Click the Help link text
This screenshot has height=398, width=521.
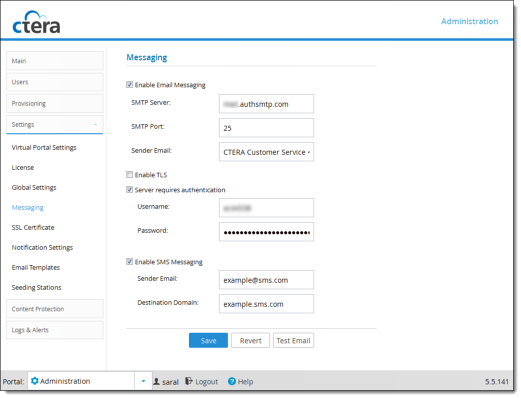click(x=245, y=382)
